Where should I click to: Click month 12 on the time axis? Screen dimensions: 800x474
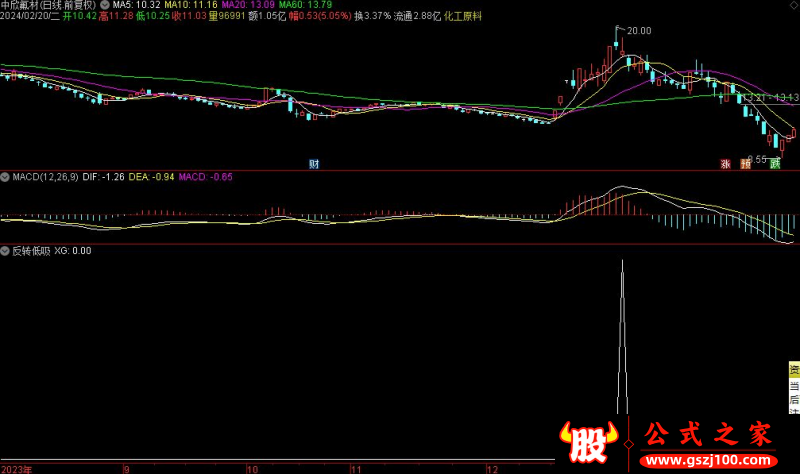pos(491,468)
